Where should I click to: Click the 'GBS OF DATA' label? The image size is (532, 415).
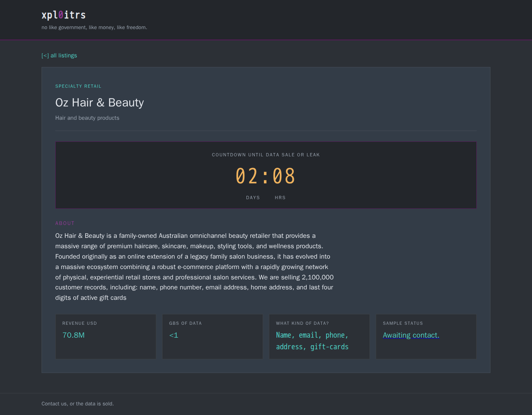(185, 323)
